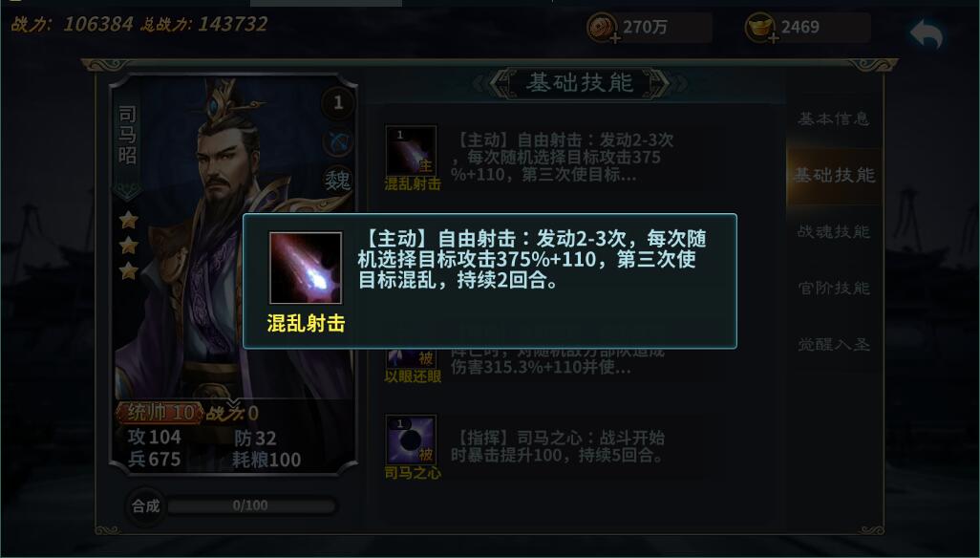This screenshot has height=558, width=980.
Task: Switch to 基本信息 tab
Action: (834, 118)
